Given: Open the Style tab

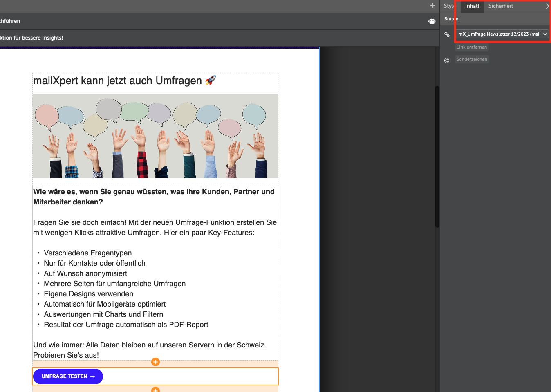Looking at the screenshot, I should point(448,6).
